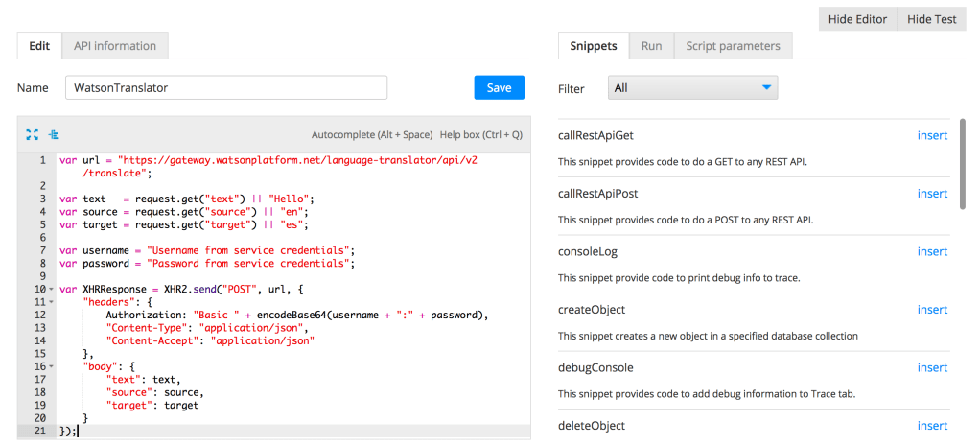Click the callRestApiPost snippet title

click(x=598, y=194)
